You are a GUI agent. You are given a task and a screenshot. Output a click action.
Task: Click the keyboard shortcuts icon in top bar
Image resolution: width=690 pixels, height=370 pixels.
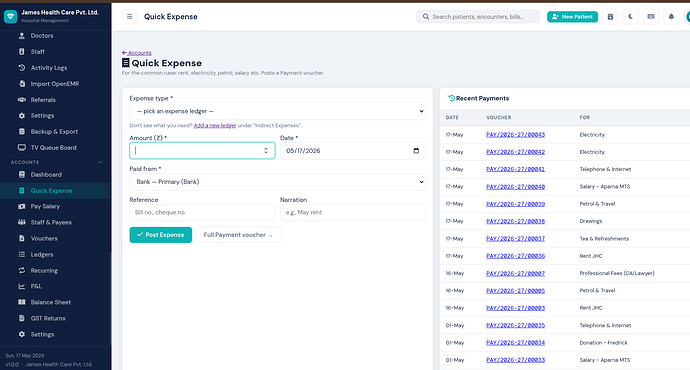651,17
